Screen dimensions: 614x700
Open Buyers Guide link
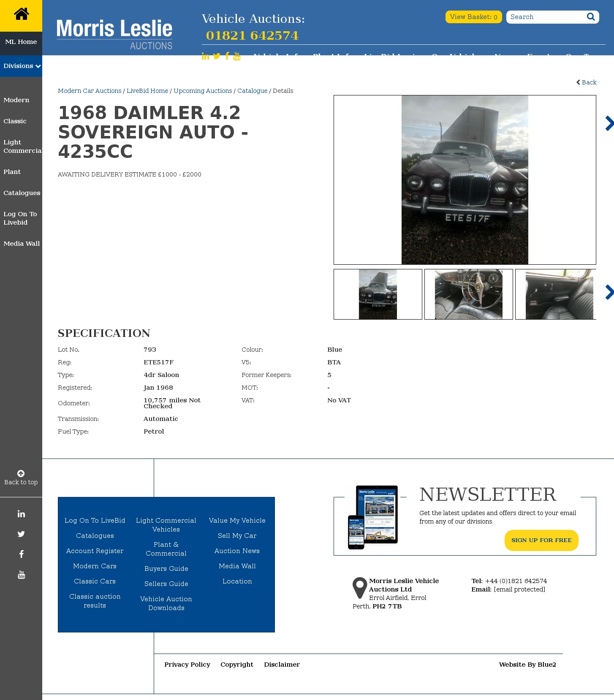(166, 569)
